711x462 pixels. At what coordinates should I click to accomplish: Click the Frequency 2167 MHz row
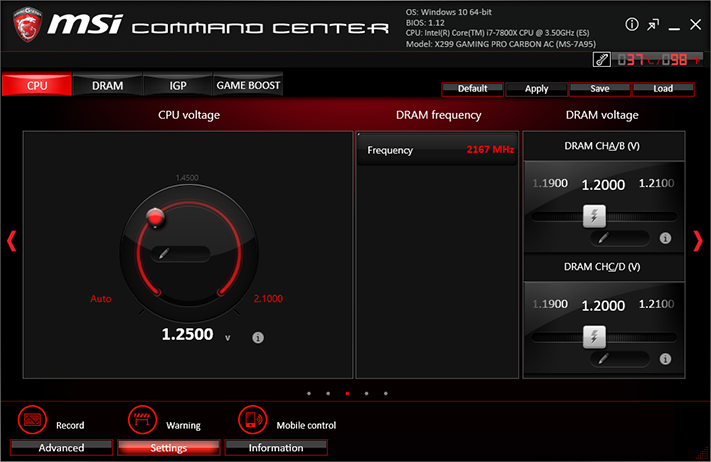tap(437, 150)
